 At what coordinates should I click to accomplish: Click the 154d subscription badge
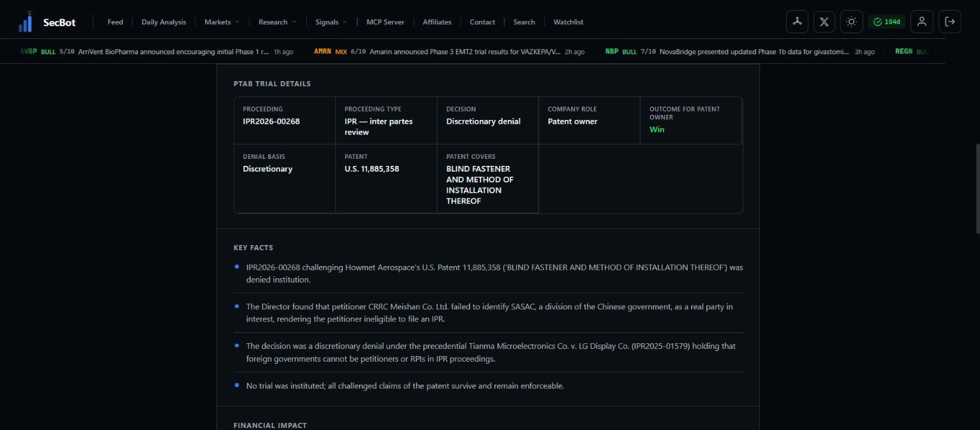887,22
